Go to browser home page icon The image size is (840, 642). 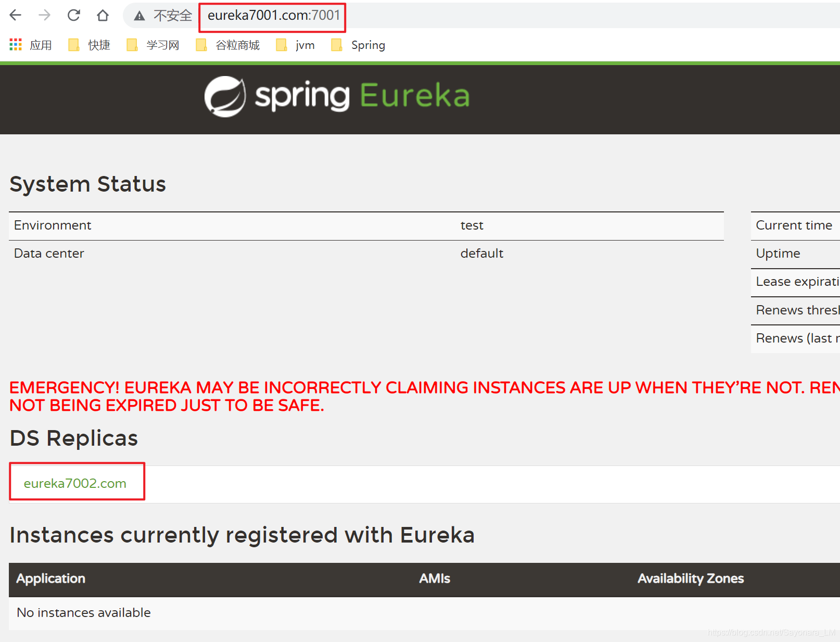click(103, 15)
